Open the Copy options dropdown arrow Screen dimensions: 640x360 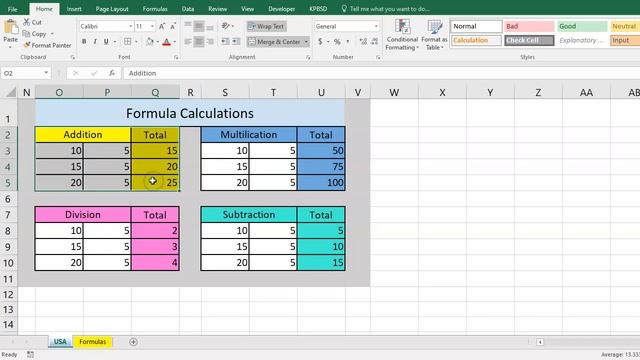(52, 34)
